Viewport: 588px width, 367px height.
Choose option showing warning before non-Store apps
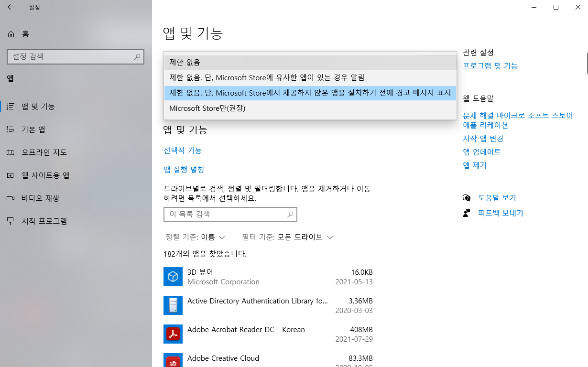point(310,93)
